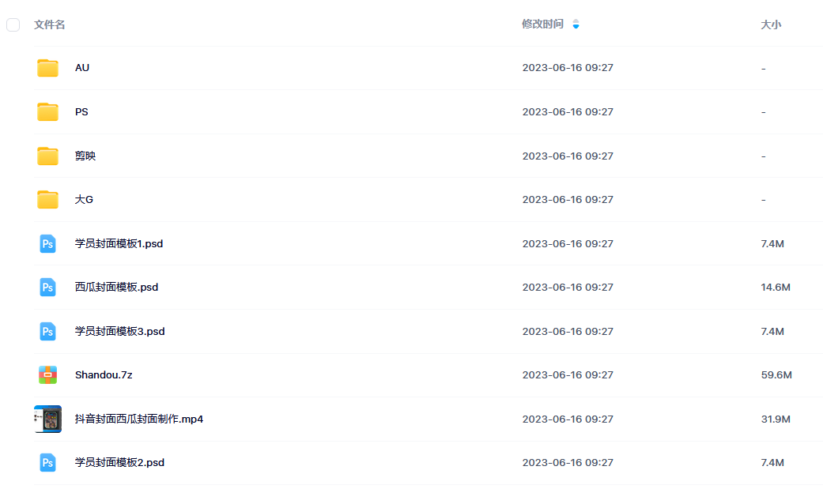This screenshot has height=504, width=823.
Task: Click the 学员封面模板1.psd Photoshop icon
Action: click(47, 244)
